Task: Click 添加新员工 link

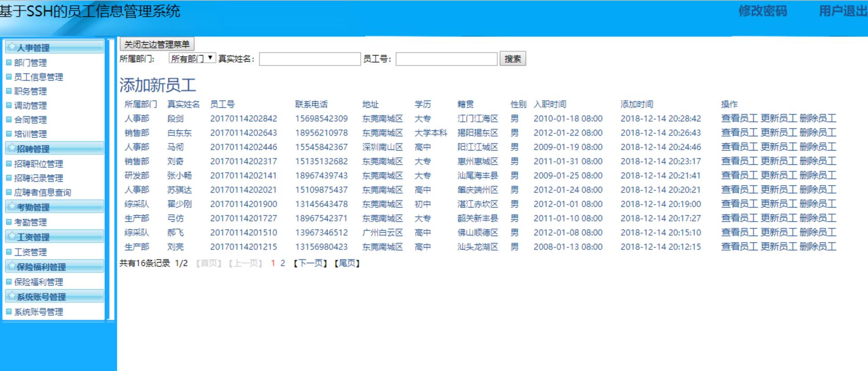Action: [158, 85]
